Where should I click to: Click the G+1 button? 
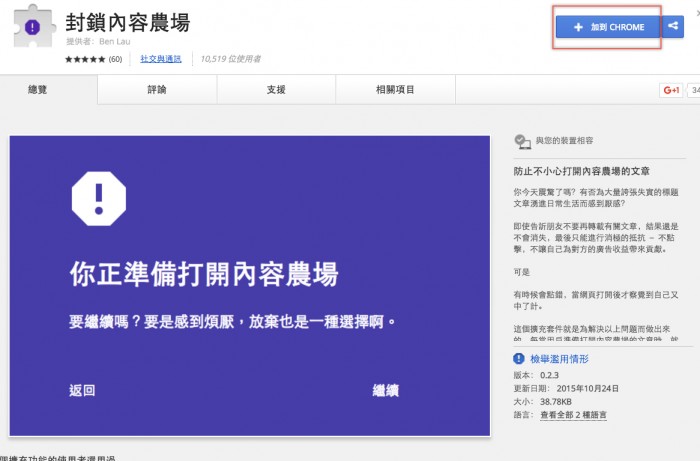click(671, 90)
